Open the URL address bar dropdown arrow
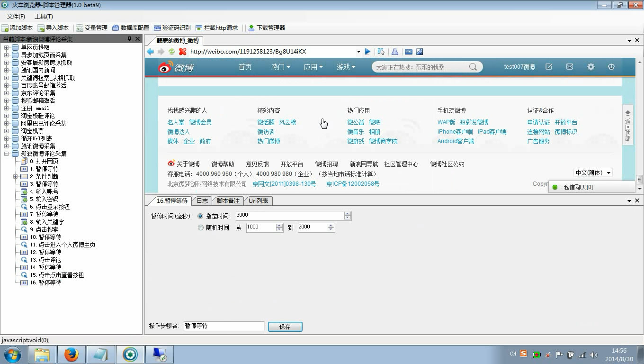The width and height of the screenshot is (644, 364). coord(358,52)
